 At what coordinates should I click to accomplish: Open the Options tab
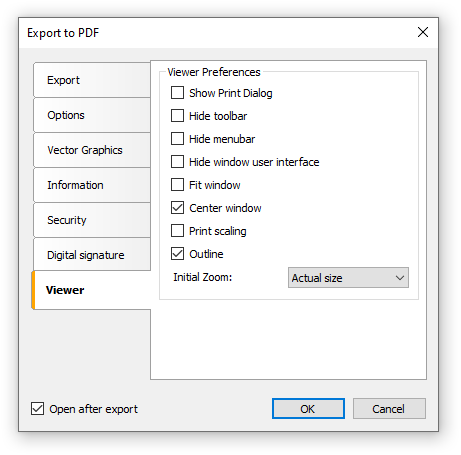(x=92, y=115)
